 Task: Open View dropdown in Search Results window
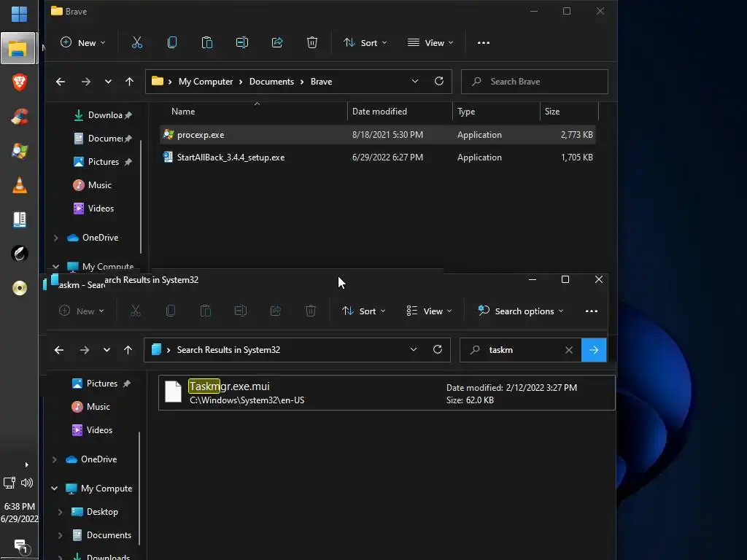click(x=429, y=311)
